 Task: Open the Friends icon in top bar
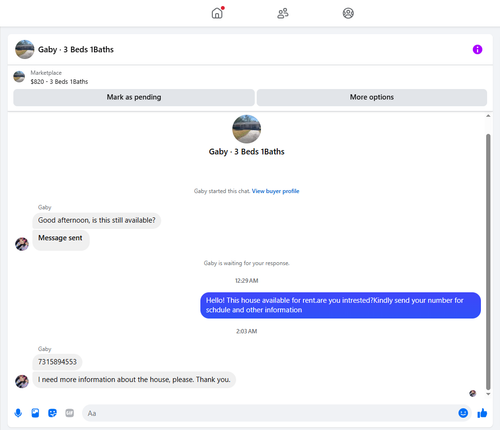[283, 13]
